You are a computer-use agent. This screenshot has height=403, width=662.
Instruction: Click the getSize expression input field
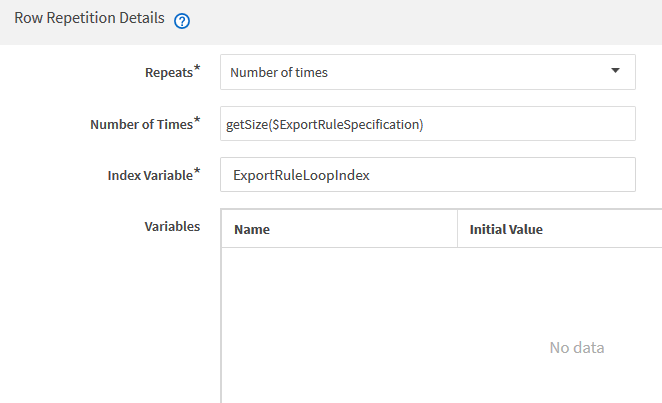[428, 124]
